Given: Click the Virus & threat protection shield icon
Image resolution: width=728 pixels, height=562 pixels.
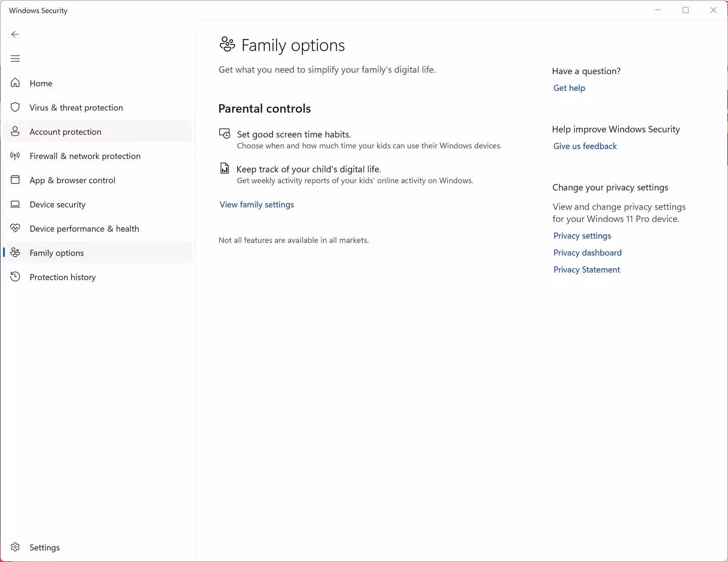Looking at the screenshot, I should click(15, 107).
